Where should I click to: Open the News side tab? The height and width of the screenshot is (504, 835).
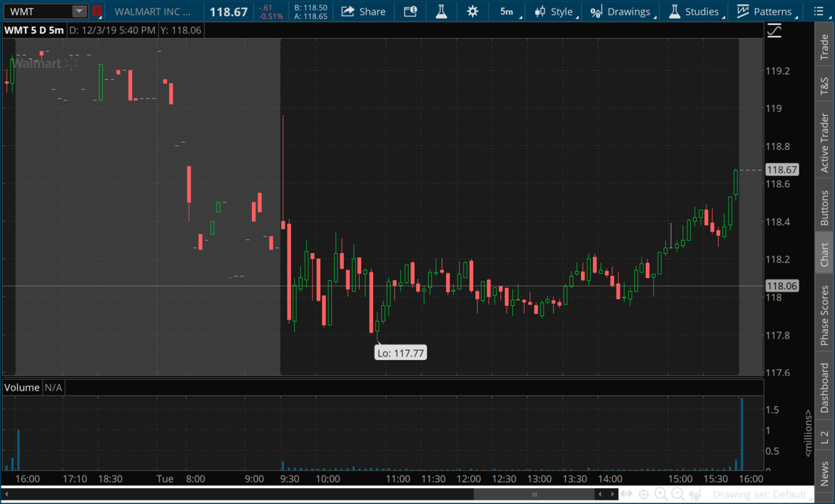(x=825, y=471)
